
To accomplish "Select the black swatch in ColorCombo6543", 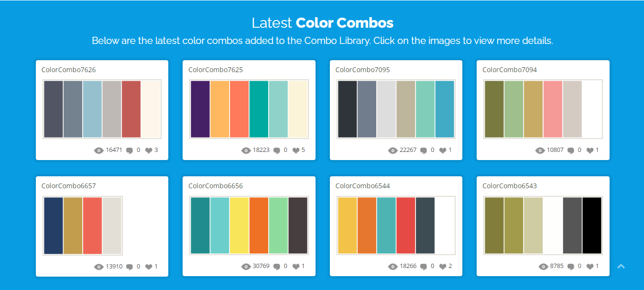I will pos(592,226).
